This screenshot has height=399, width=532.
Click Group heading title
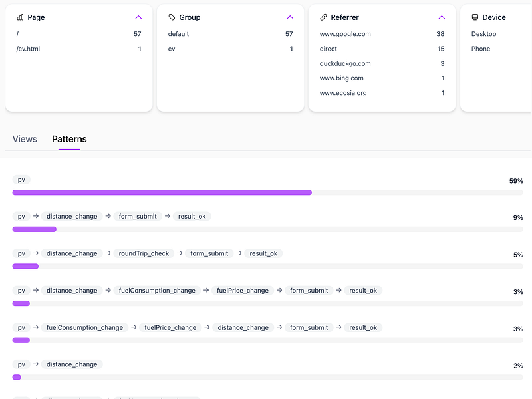pos(190,17)
